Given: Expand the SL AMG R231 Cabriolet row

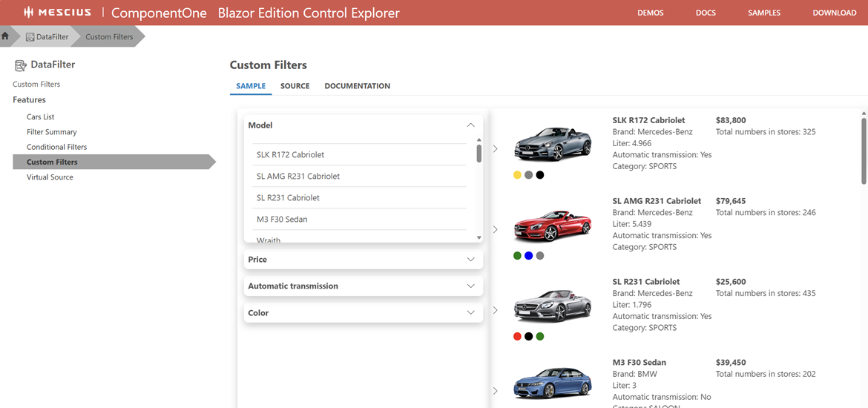Looking at the screenshot, I should 496,229.
